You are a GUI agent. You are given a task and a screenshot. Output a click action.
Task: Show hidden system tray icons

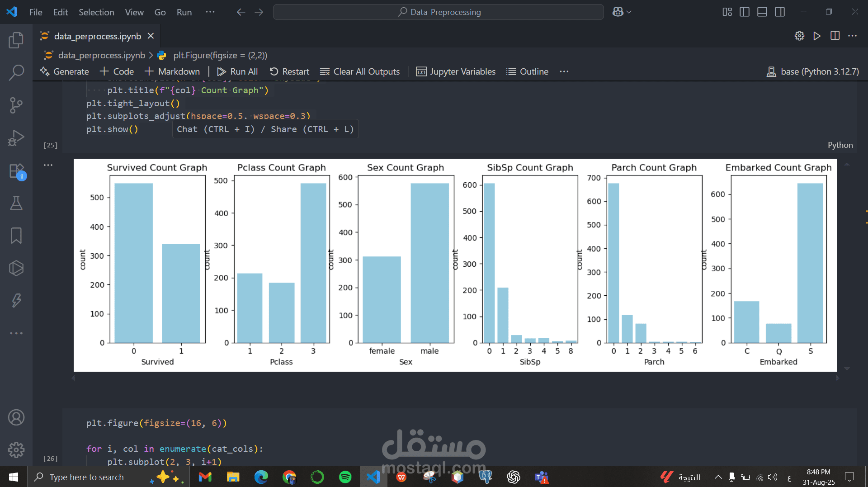[718, 477]
